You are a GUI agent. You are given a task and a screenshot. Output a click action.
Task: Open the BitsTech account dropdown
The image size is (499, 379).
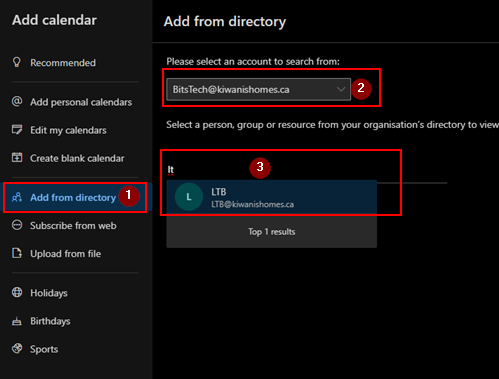coord(258,89)
